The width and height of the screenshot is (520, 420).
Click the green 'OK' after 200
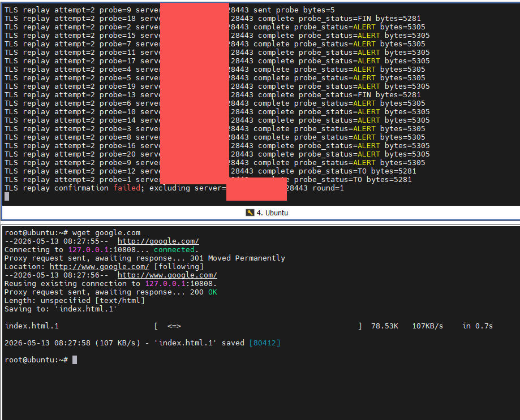[x=213, y=292]
